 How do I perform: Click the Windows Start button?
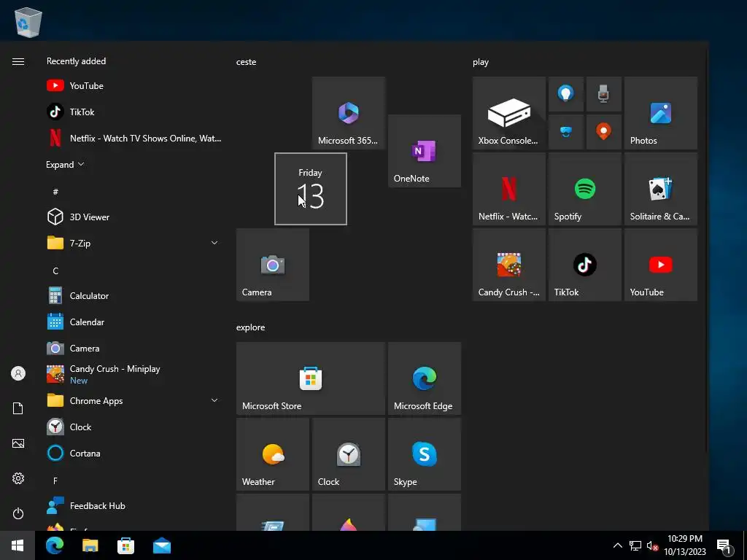click(18, 545)
